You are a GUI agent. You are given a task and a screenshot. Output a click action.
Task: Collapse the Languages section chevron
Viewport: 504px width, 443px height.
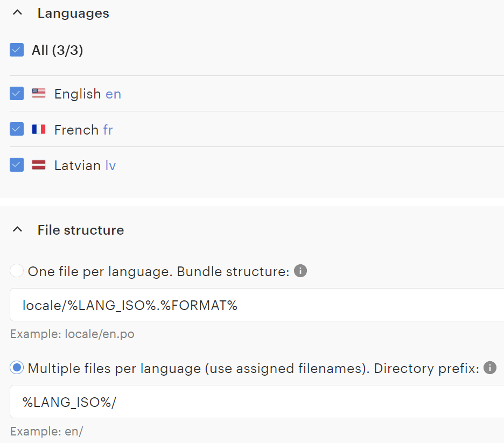pyautogui.click(x=18, y=13)
